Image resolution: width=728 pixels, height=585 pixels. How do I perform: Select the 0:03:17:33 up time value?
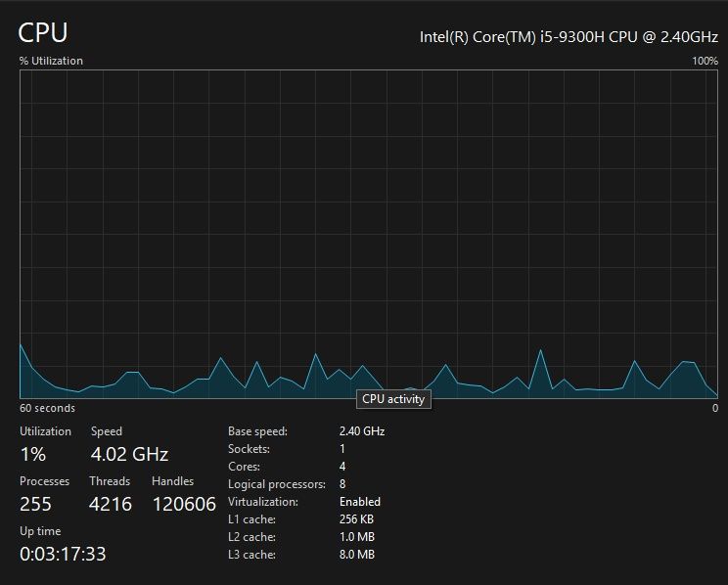(x=64, y=554)
